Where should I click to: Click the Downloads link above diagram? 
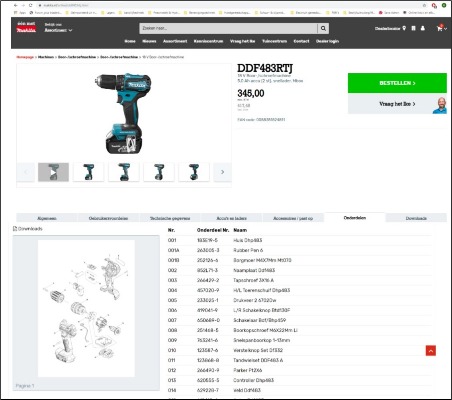point(28,229)
